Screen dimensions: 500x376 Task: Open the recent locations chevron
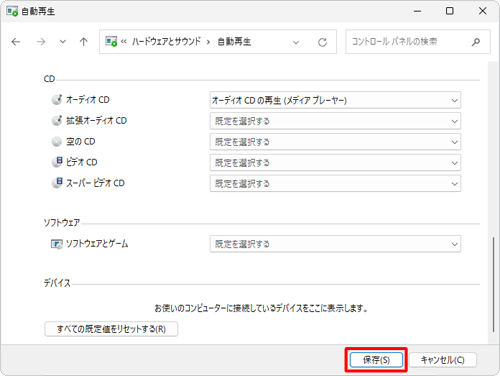click(63, 42)
